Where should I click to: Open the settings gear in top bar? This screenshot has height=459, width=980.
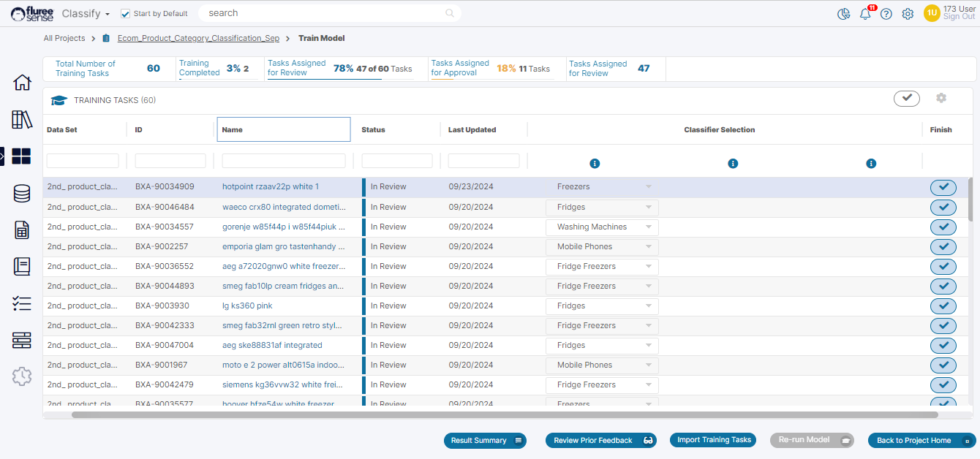(x=908, y=14)
